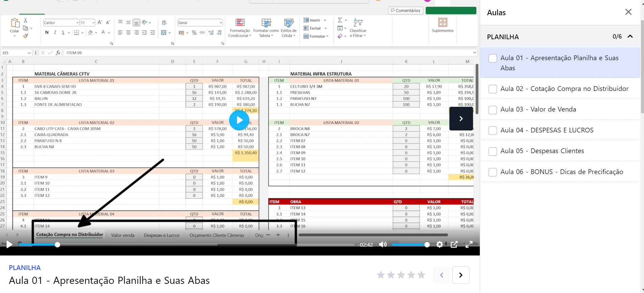Click the small play button in video controls
The image size is (644, 293).
[x=9, y=244]
